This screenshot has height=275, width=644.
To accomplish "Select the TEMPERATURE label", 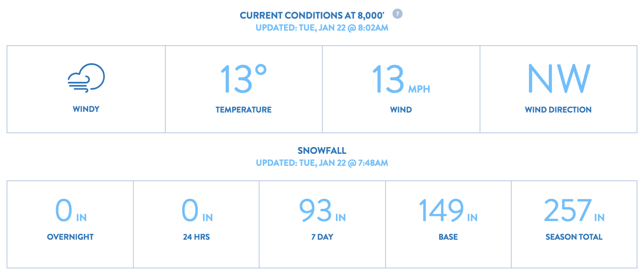I will click(x=244, y=110).
